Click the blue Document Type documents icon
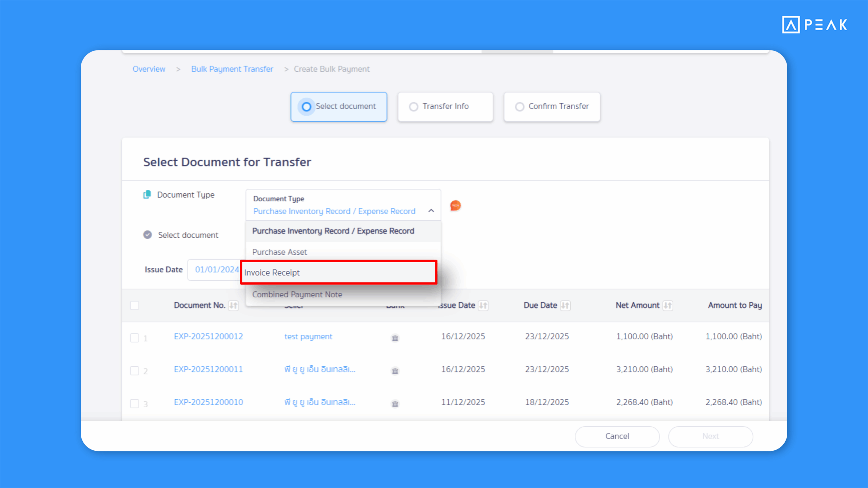This screenshot has width=868, height=488. [147, 195]
